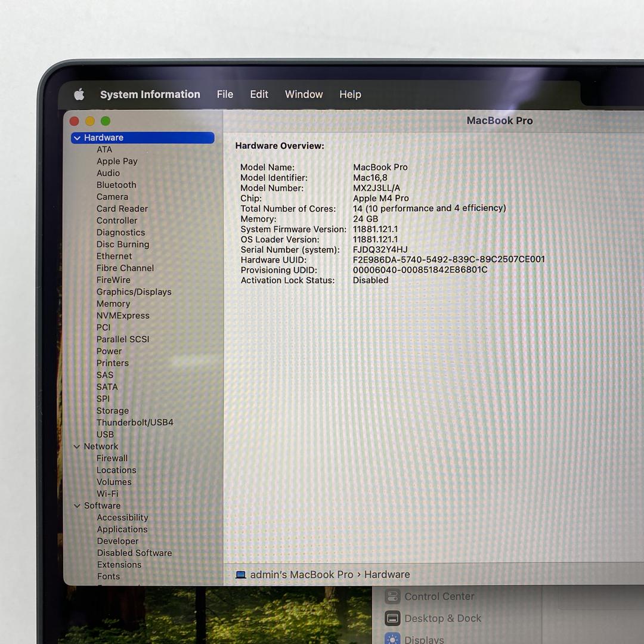Collapse the Software category chevron
The height and width of the screenshot is (644, 644).
pos(77,506)
